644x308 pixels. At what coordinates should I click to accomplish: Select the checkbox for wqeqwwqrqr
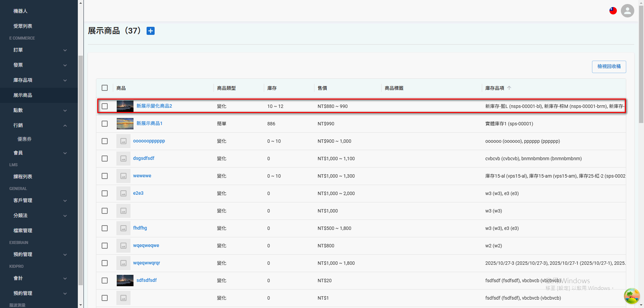pyautogui.click(x=105, y=263)
